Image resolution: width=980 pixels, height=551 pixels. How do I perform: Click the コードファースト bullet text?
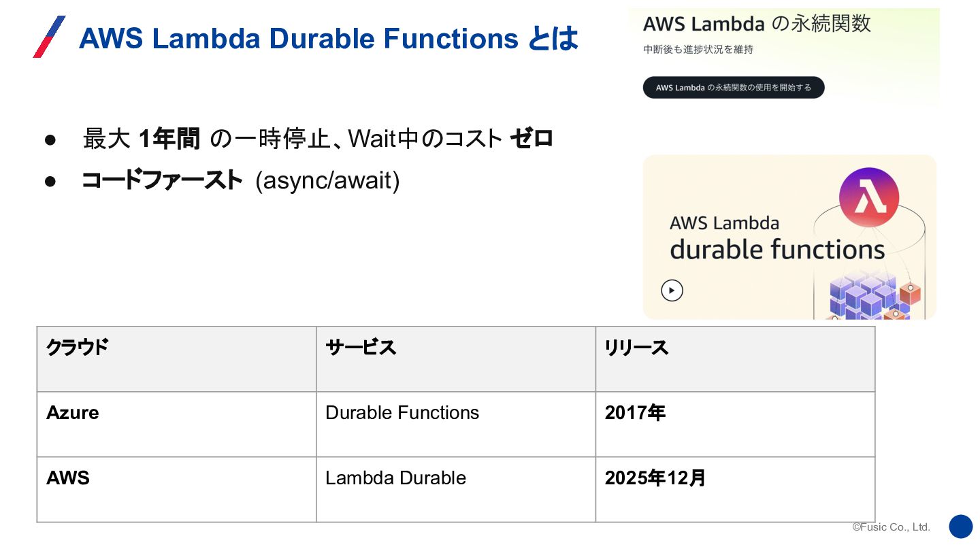(x=162, y=181)
